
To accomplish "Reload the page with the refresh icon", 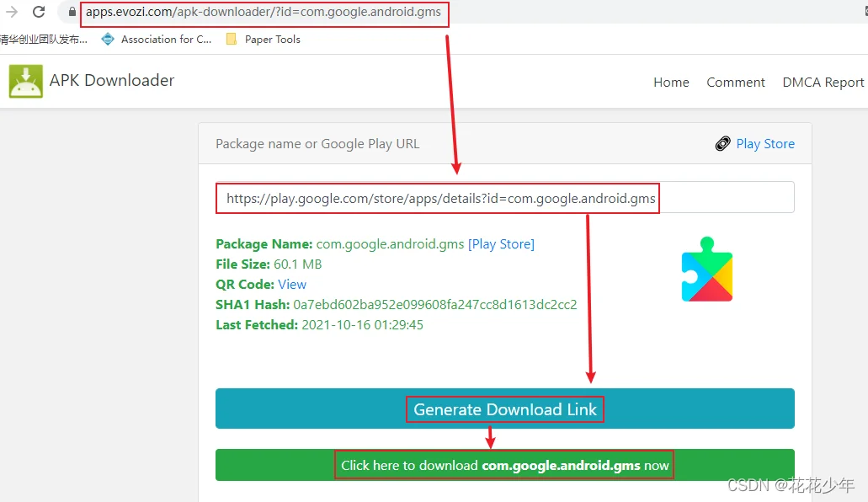I will [x=39, y=12].
